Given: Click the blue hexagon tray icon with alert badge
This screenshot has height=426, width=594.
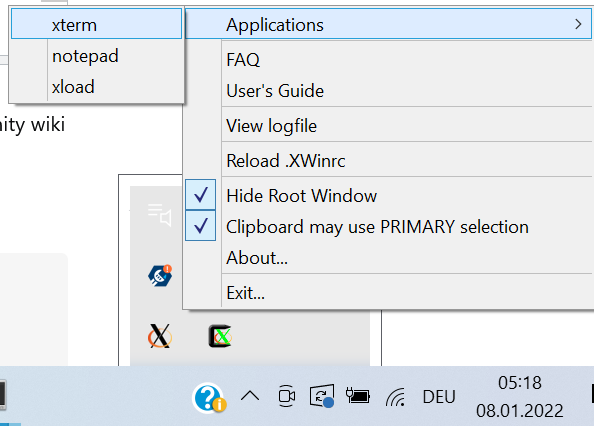Looking at the screenshot, I should tap(160, 275).
